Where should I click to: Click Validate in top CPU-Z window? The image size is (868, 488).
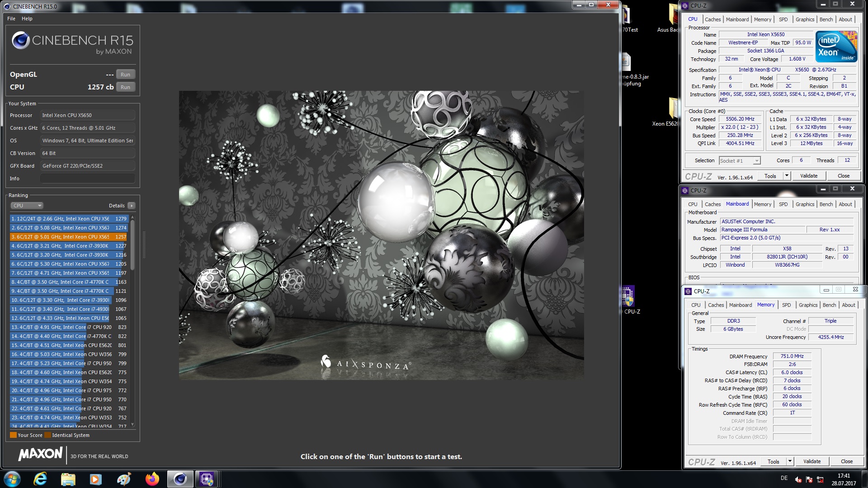point(809,176)
